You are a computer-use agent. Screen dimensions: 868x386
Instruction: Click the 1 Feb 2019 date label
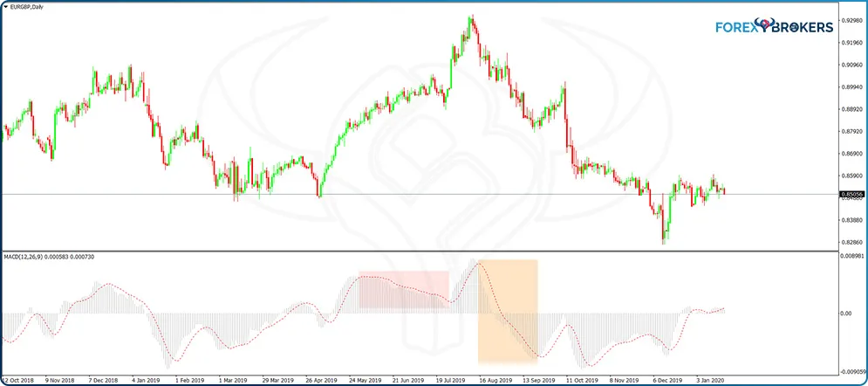pyautogui.click(x=189, y=381)
